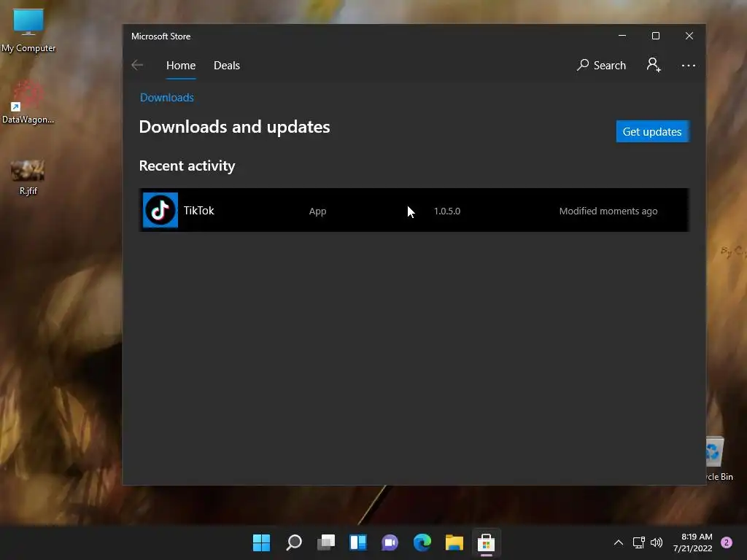
Task: Open Teams Chat from the taskbar
Action: click(x=390, y=542)
